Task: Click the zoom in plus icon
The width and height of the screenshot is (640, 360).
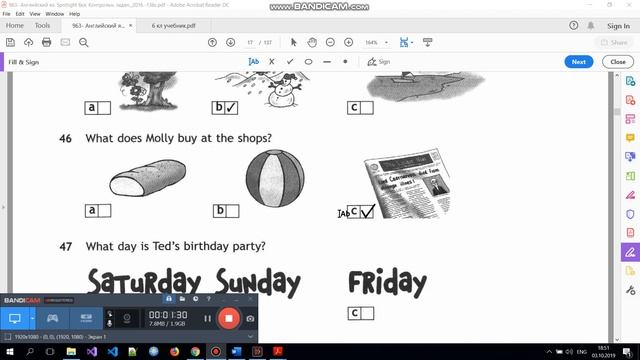Action: pyautogui.click(x=349, y=42)
